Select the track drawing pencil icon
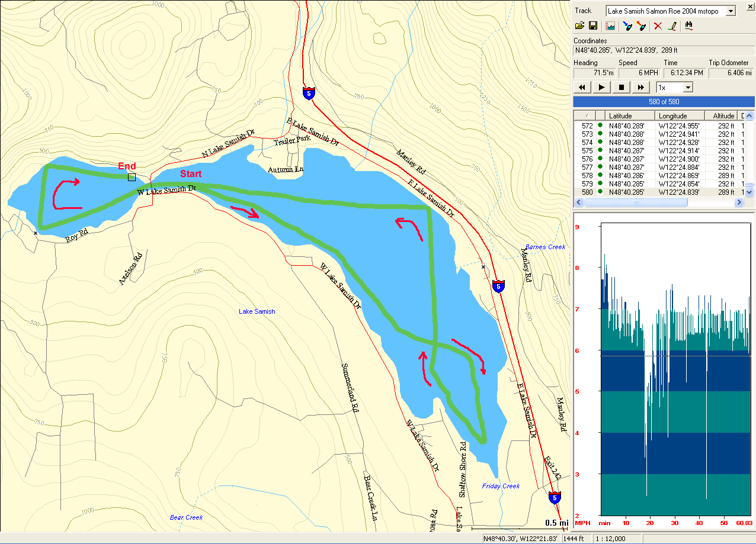 click(x=672, y=26)
